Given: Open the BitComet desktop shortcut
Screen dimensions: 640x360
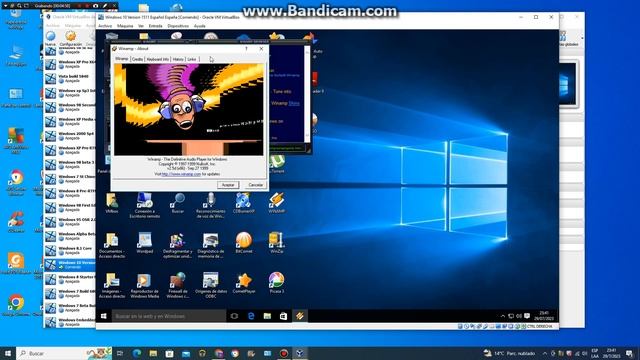Looking at the screenshot, I should tap(244, 243).
